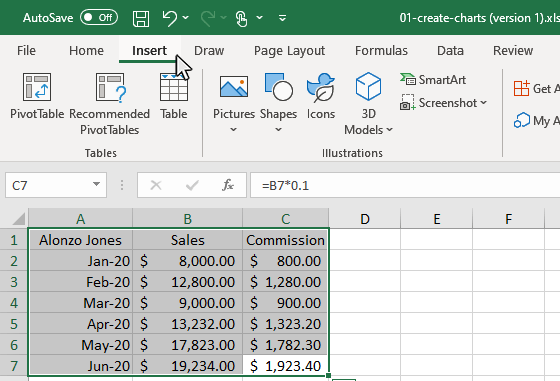The height and width of the screenshot is (381, 560).
Task: Expand the Shapes dropdown chevron
Action: [x=279, y=129]
